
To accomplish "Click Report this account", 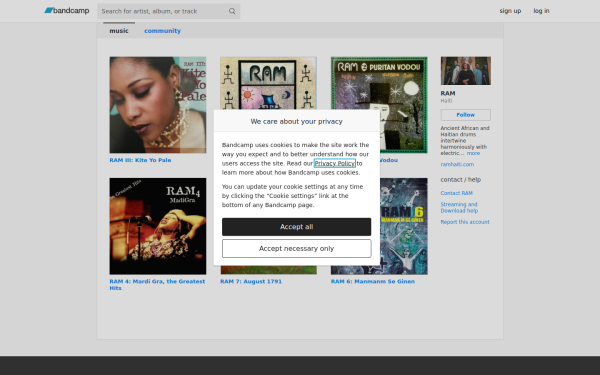I will point(465,222).
